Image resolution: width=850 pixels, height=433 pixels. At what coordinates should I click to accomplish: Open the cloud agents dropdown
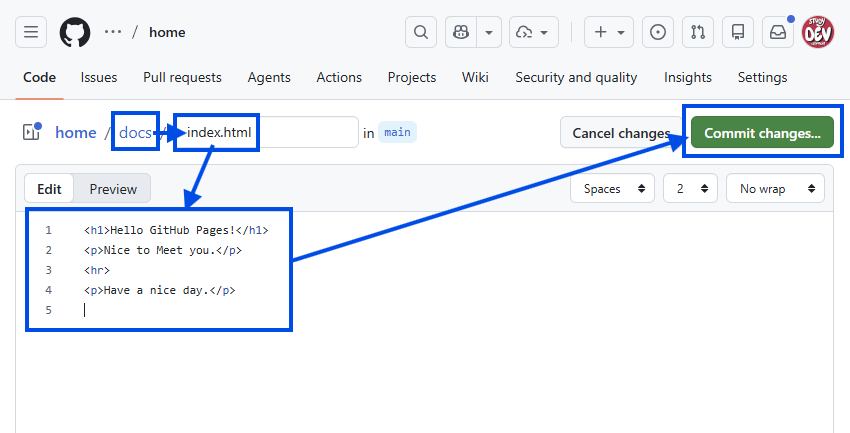pos(533,32)
